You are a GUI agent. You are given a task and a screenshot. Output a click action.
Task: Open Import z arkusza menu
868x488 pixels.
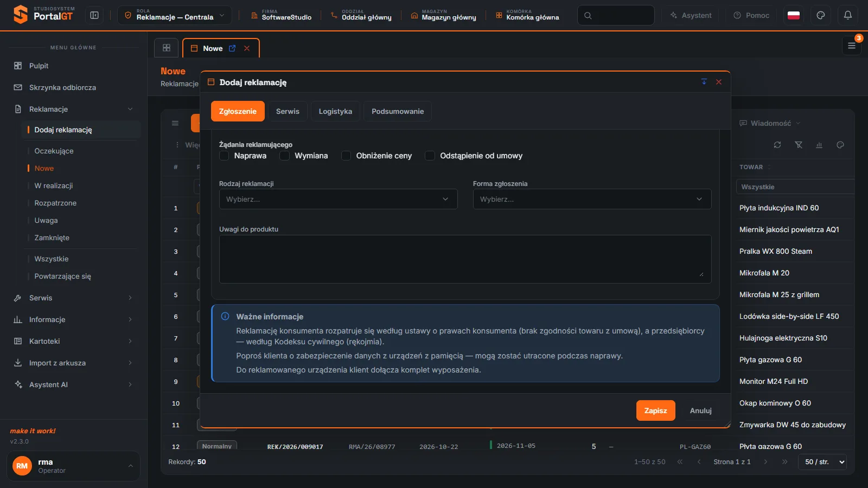74,363
